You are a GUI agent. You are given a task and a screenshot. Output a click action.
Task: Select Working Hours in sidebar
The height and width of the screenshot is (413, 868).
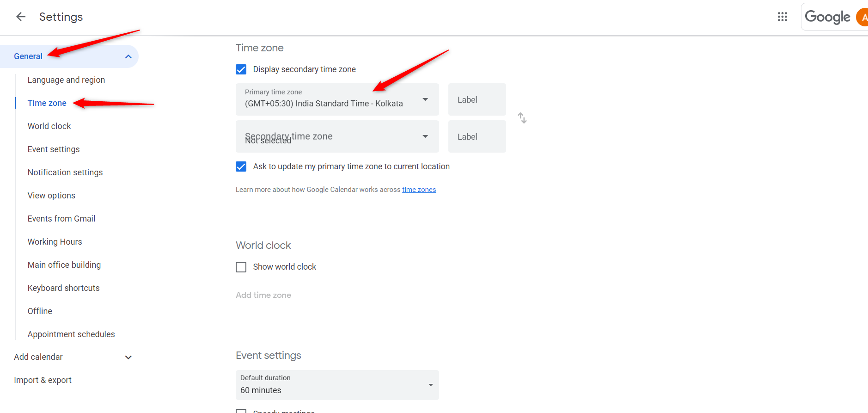coord(55,242)
